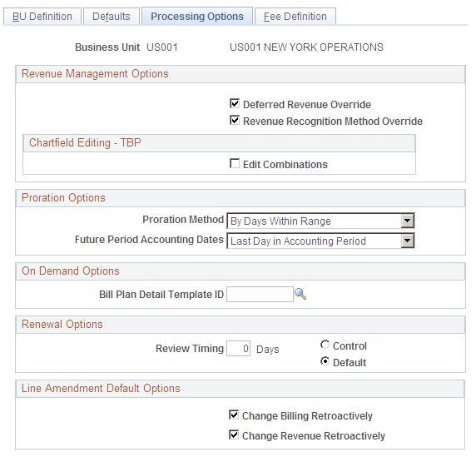Click Line Amendment Default Options header
Viewport: 476px width, 457px height.
pyautogui.click(x=240, y=389)
